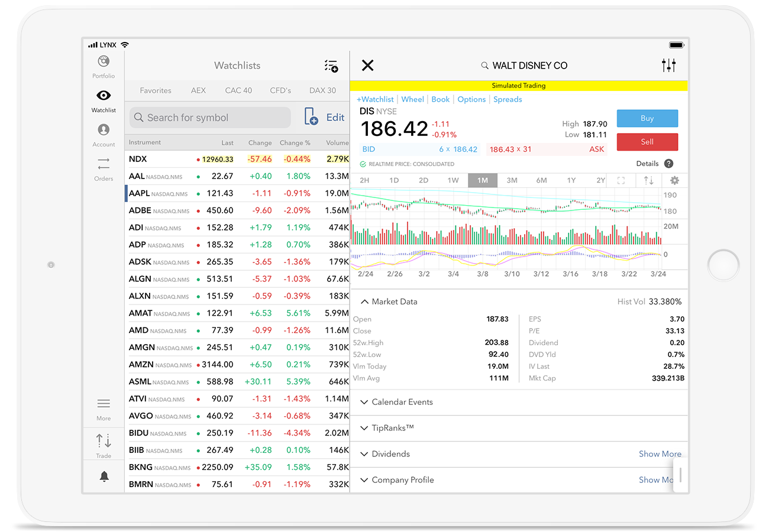Image resolution: width=769 pixels, height=532 pixels.
Task: Sort by Change % column header
Action: pyautogui.click(x=295, y=143)
